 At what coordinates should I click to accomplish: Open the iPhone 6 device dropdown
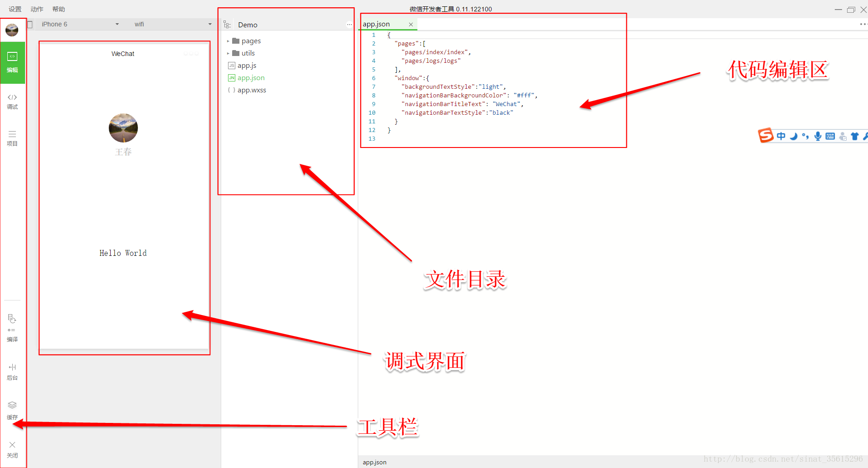point(80,24)
